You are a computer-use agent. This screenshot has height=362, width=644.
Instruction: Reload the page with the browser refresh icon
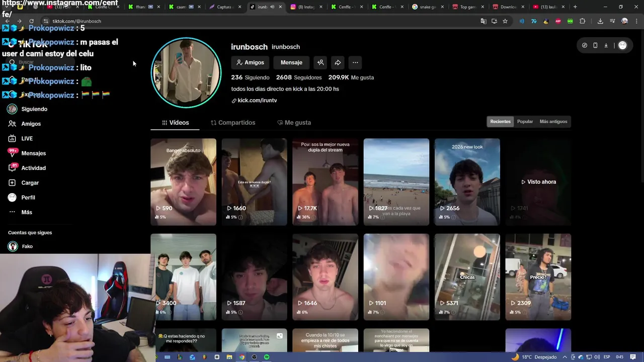coord(31,21)
